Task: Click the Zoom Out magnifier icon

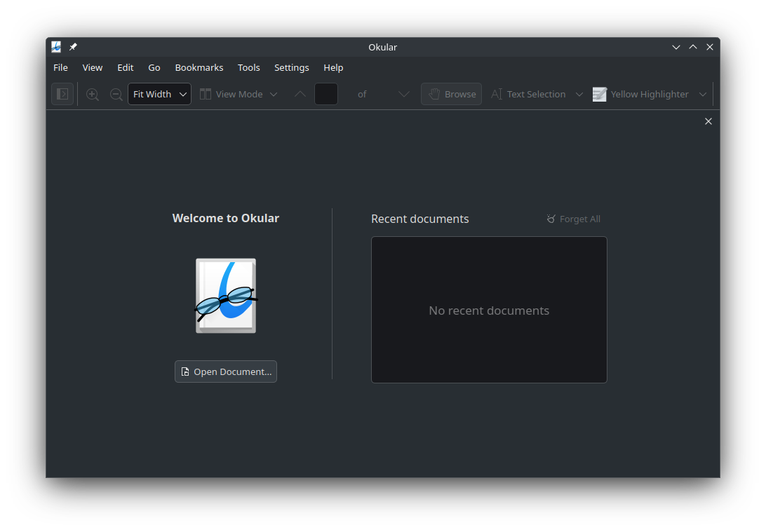Action: (x=116, y=94)
